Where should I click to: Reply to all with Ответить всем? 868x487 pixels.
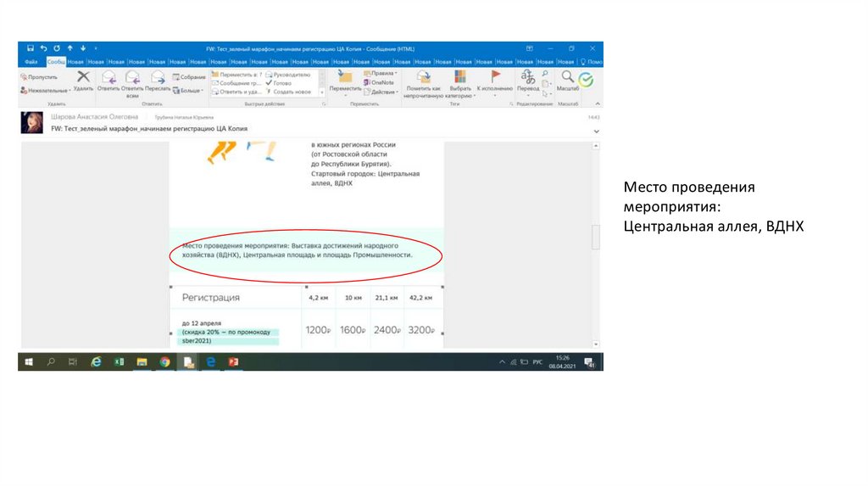132,84
